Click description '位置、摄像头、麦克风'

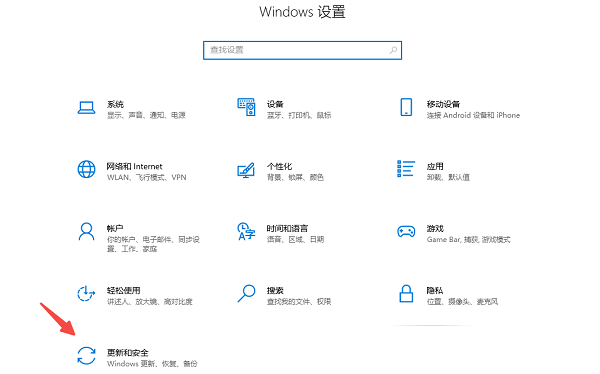462,302
